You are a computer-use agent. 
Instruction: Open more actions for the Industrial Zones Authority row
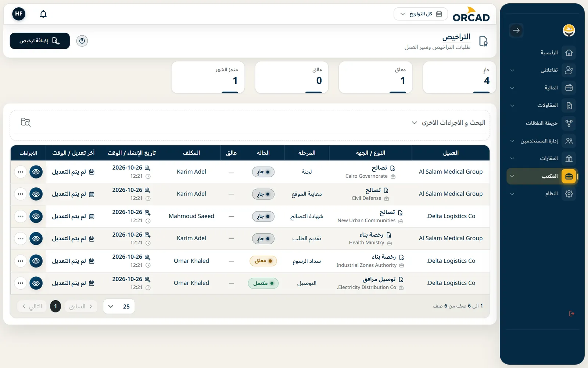[21, 261]
